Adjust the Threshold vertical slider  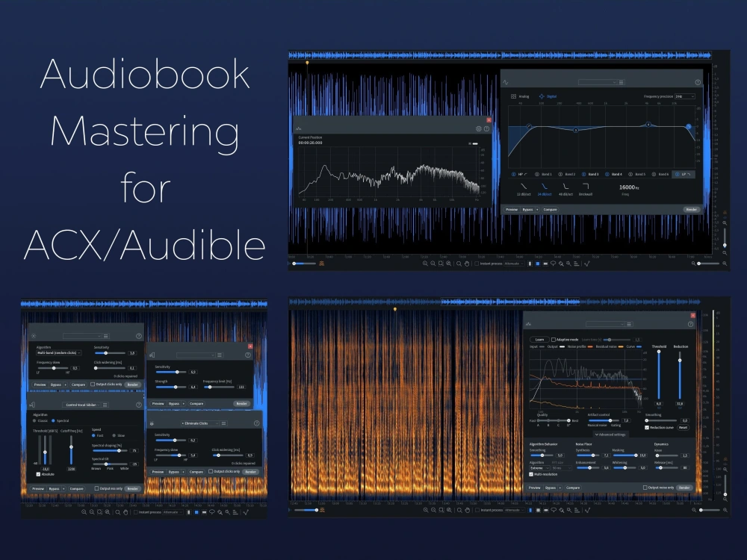(x=659, y=374)
